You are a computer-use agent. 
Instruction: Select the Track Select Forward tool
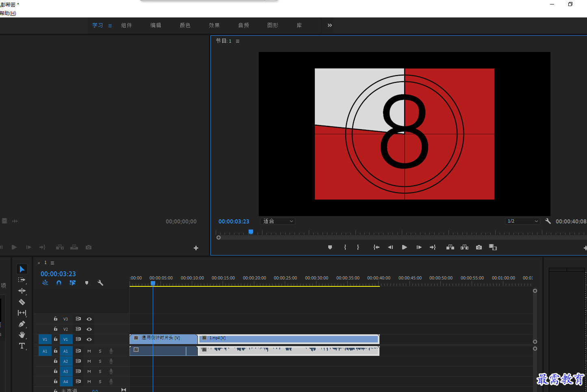tap(22, 280)
